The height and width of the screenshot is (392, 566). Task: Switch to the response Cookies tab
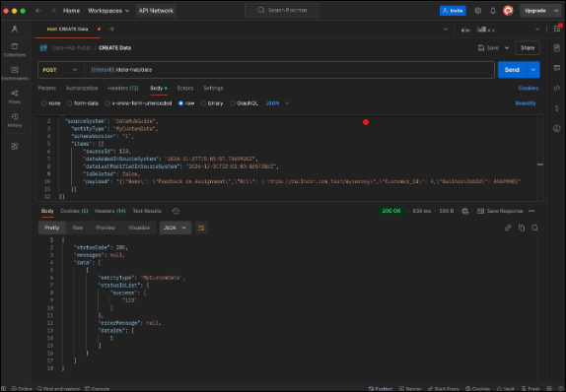pos(74,211)
